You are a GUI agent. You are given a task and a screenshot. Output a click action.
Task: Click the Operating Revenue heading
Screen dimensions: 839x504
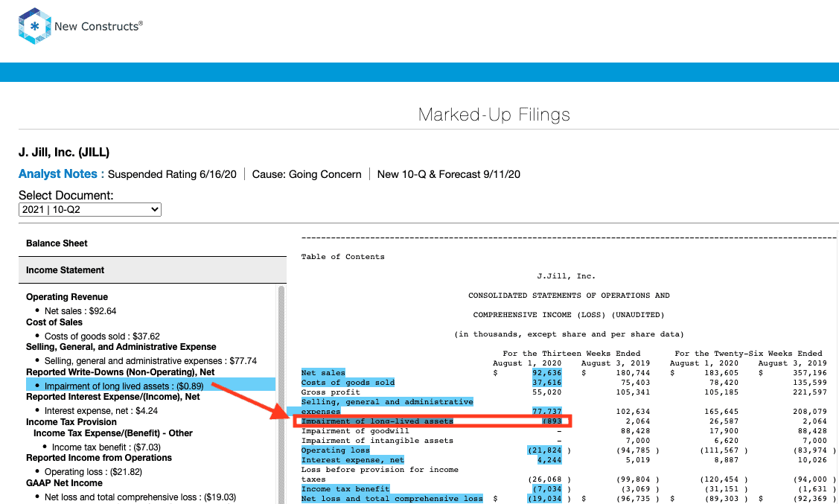pos(67,297)
